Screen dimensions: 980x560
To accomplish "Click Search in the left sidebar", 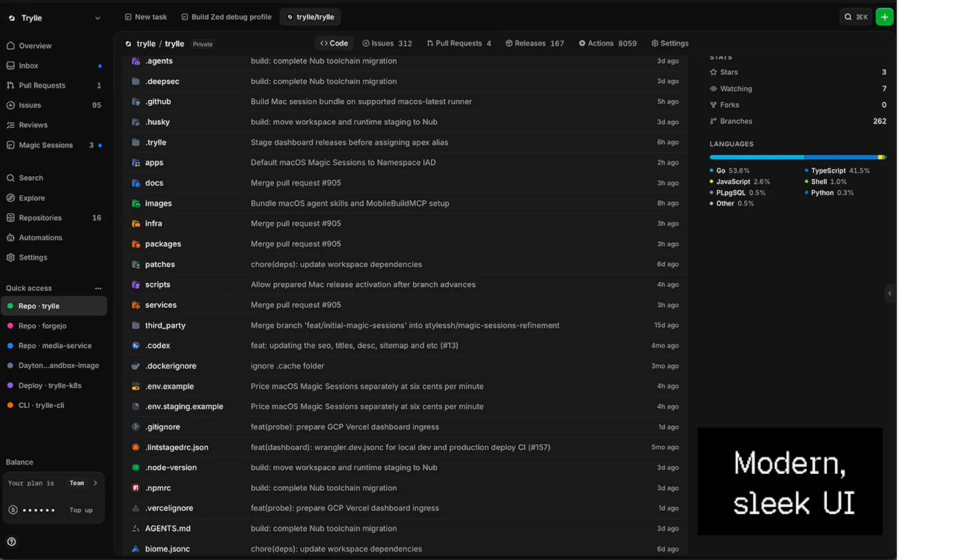I will click(x=54, y=178).
